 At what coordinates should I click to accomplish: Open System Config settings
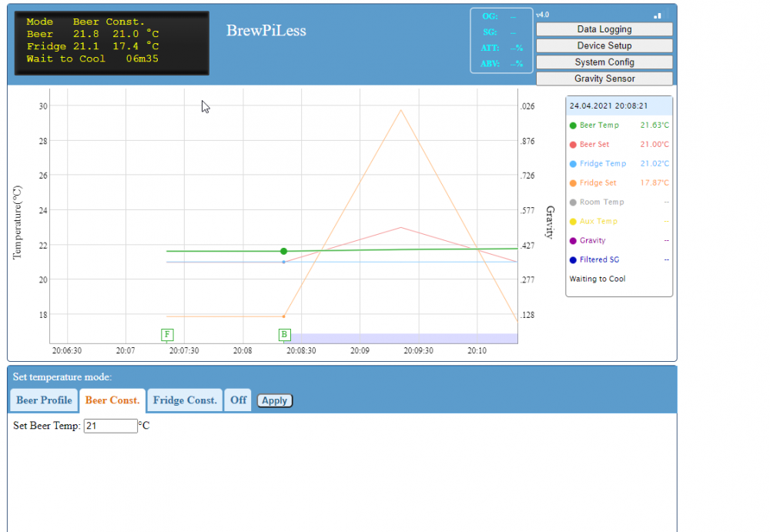coord(604,62)
